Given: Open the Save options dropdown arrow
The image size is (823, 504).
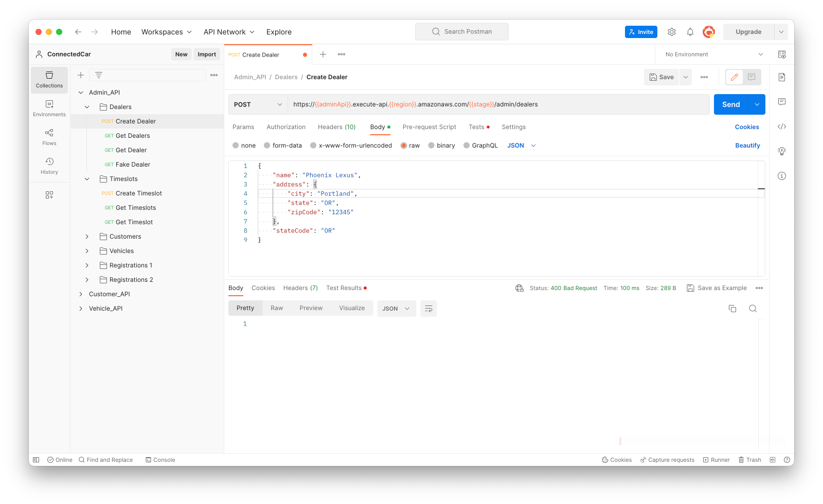Looking at the screenshot, I should tap(686, 77).
